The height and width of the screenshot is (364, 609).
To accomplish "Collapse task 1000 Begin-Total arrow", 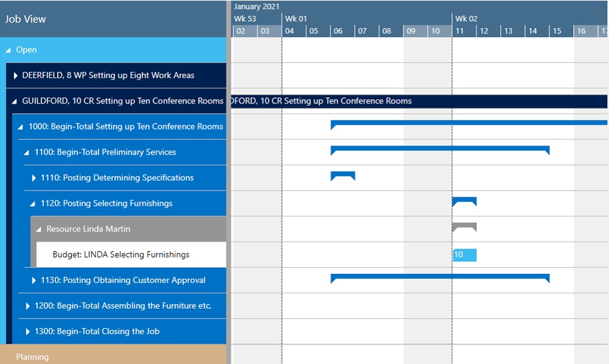I will (21, 127).
